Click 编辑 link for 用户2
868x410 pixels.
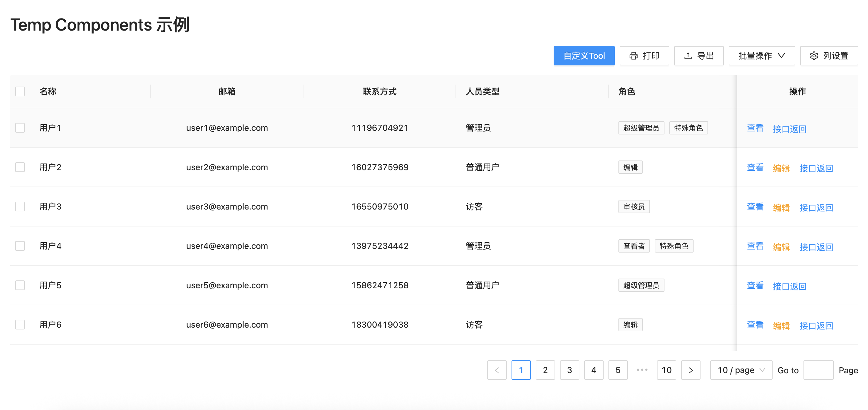(781, 168)
